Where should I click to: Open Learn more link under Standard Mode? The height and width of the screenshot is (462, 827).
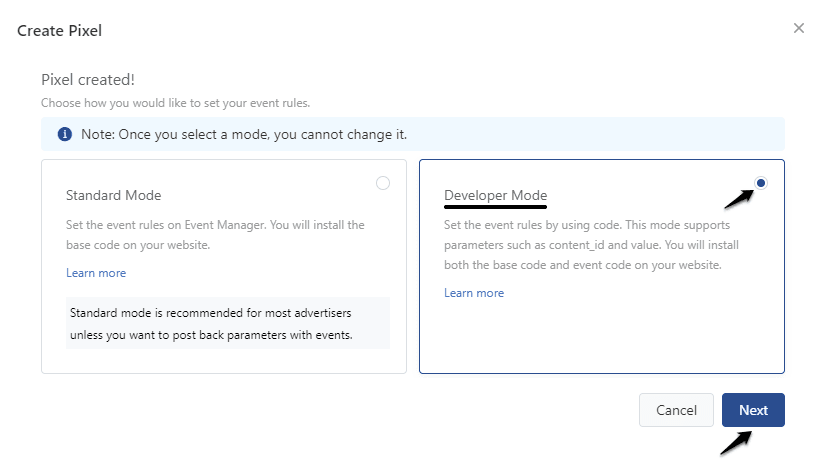[x=96, y=273]
